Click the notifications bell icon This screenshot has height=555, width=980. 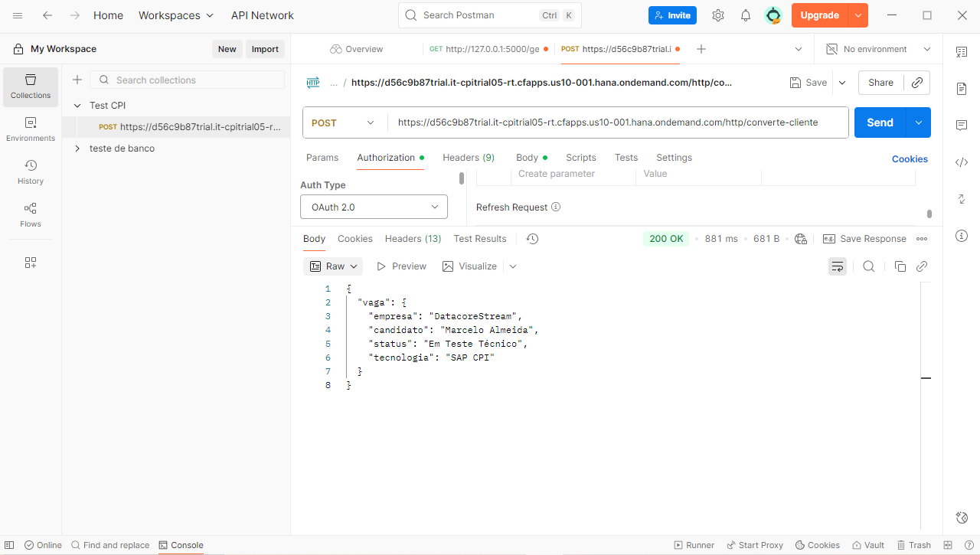pos(745,15)
